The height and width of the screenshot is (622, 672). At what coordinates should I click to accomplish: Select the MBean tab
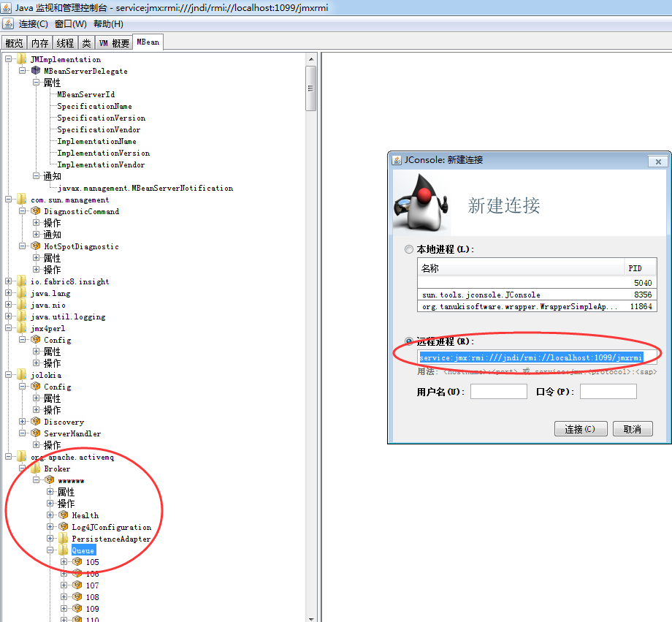pyautogui.click(x=148, y=42)
